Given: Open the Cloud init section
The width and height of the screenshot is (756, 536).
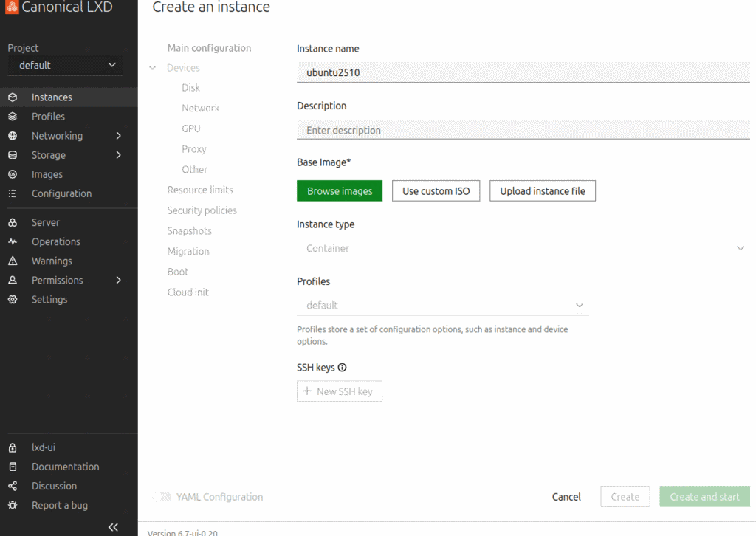Looking at the screenshot, I should point(188,292).
